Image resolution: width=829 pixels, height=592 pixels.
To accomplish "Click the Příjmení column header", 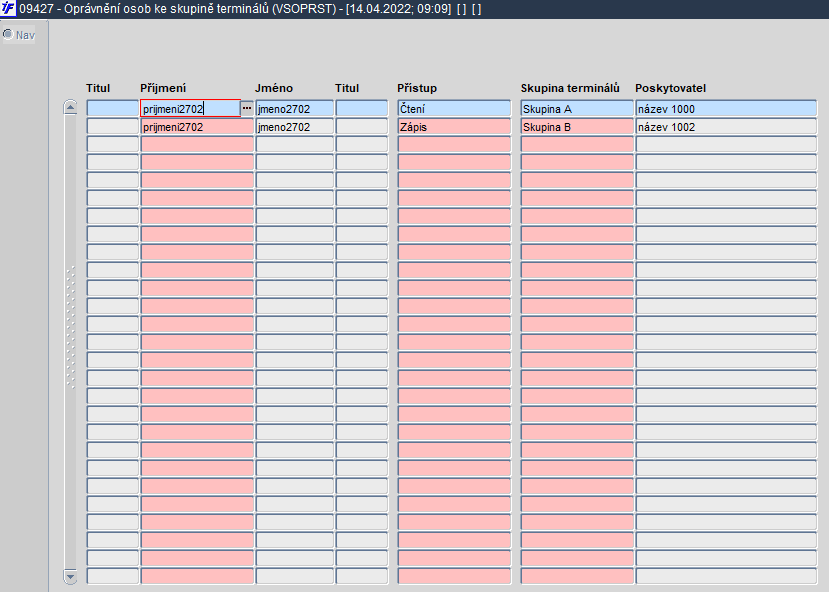I will tap(163, 88).
